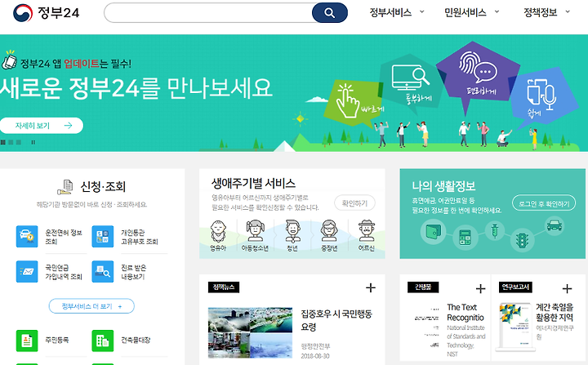Click the 연구보고서 section label

(515, 287)
